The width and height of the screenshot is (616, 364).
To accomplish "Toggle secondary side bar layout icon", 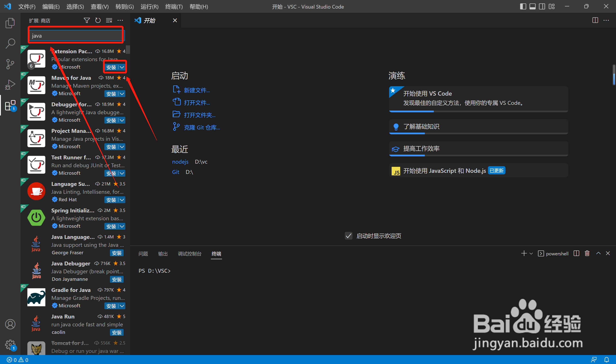I will click(542, 6).
